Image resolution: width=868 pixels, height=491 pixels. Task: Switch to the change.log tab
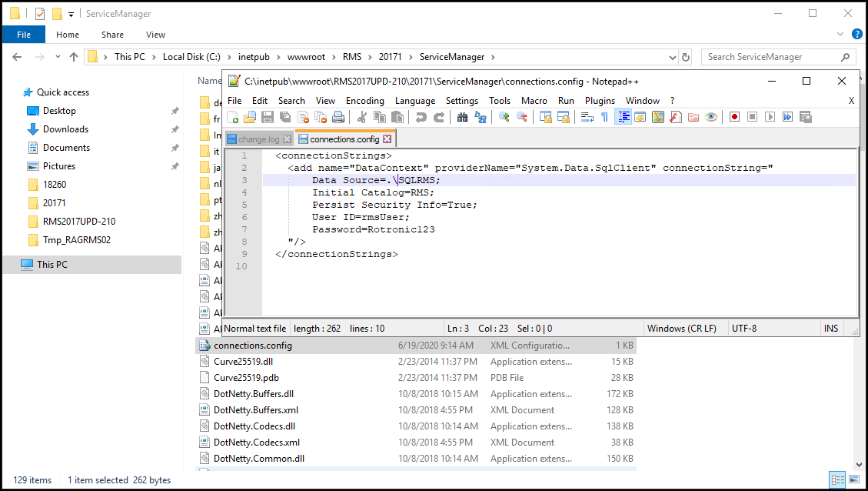tap(258, 139)
